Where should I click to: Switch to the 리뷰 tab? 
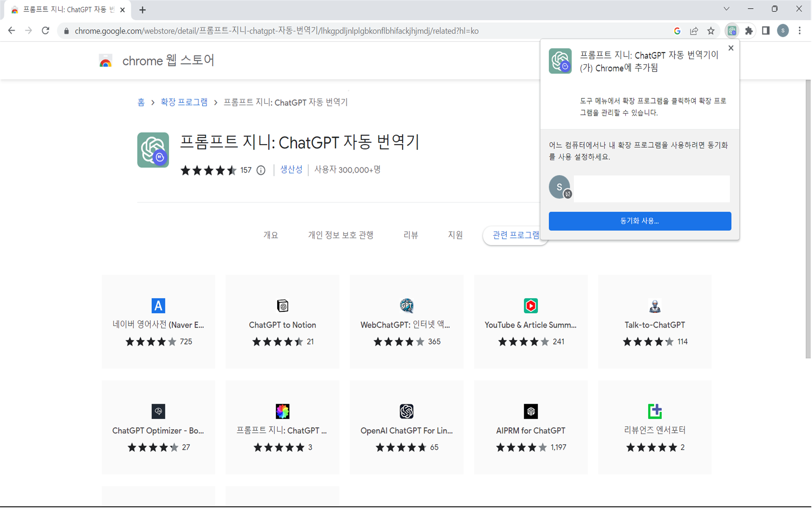point(411,235)
